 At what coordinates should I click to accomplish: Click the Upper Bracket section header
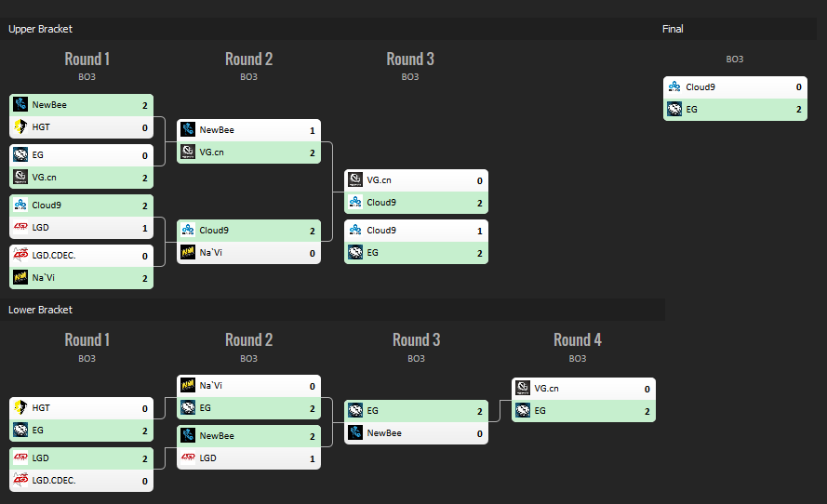point(40,29)
